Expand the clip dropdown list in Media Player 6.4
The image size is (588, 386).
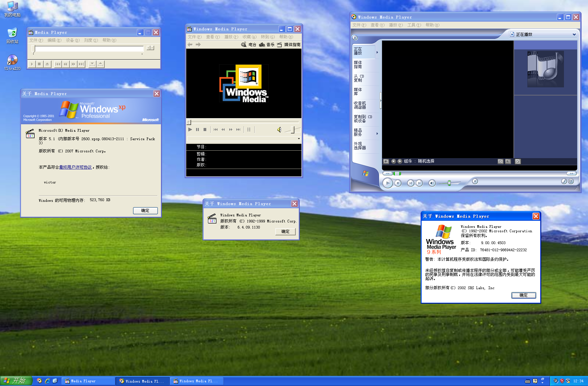point(299,138)
